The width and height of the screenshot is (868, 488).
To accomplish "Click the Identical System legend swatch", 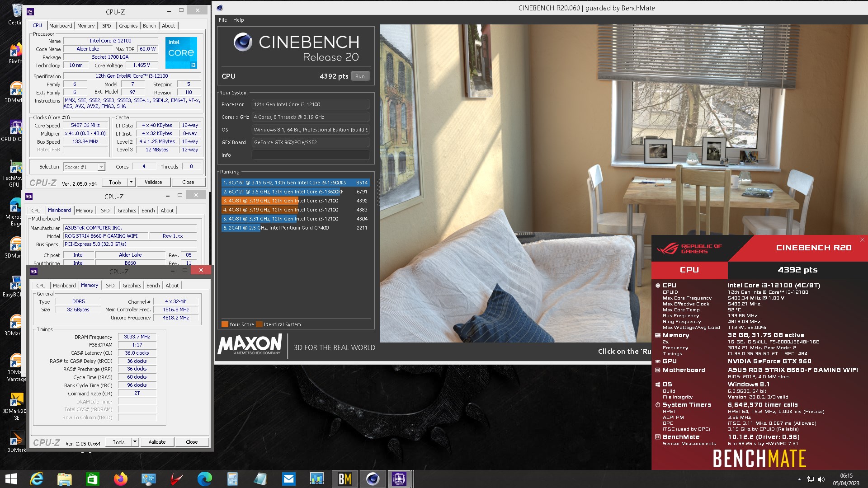I will point(259,324).
